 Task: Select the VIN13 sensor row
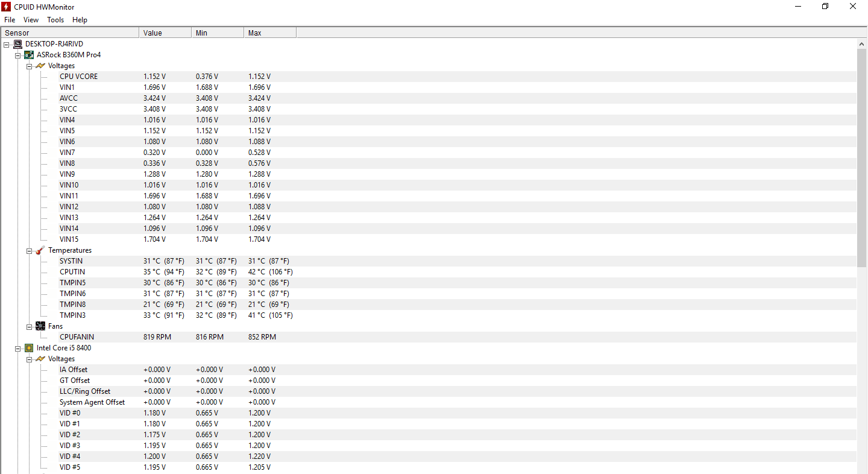tap(457, 218)
